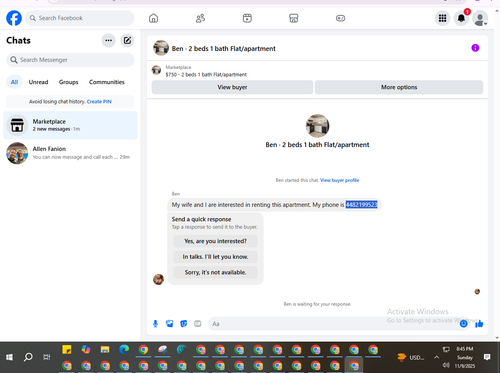Click the Facebook logo

tap(14, 18)
